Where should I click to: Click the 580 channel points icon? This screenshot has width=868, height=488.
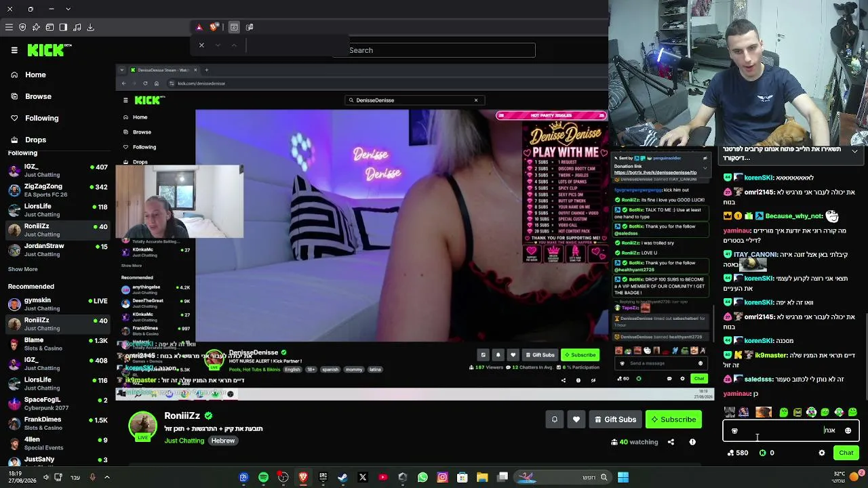[730, 453]
